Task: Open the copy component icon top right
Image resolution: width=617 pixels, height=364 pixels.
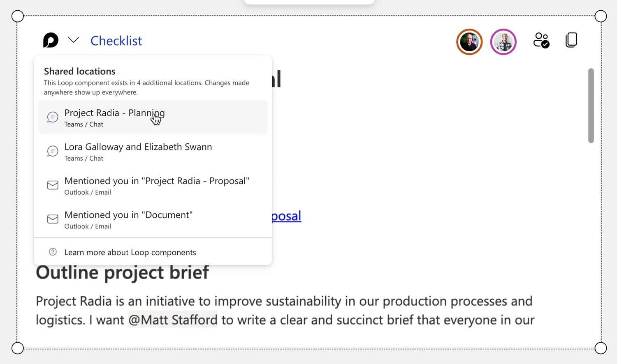Action: (x=571, y=40)
